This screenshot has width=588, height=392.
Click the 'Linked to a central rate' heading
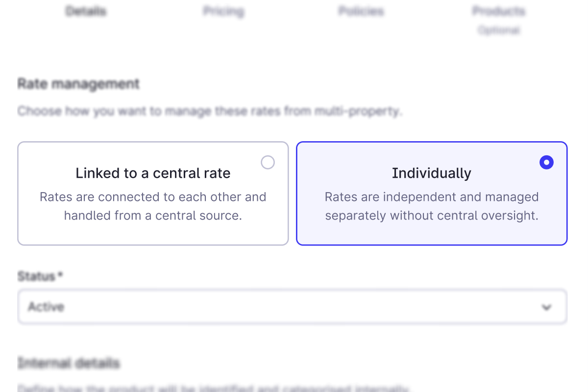[x=153, y=172]
